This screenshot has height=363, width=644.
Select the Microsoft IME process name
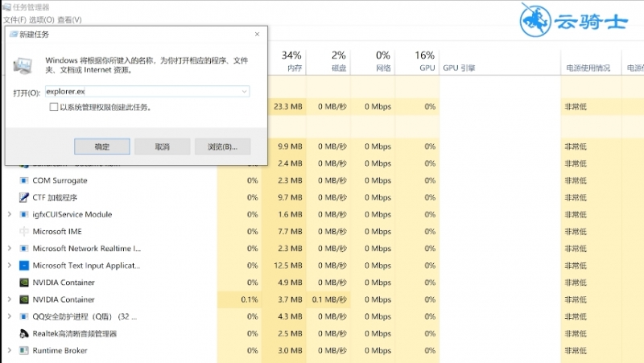pyautogui.click(x=57, y=232)
